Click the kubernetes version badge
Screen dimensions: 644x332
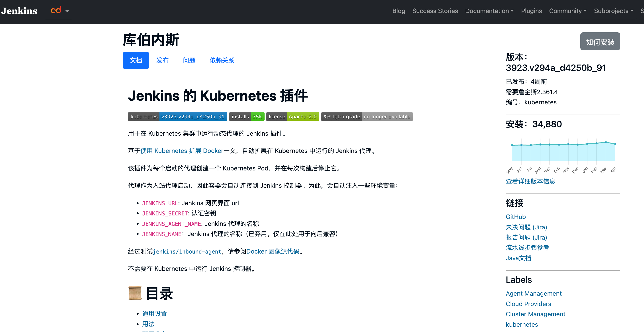pyautogui.click(x=177, y=117)
